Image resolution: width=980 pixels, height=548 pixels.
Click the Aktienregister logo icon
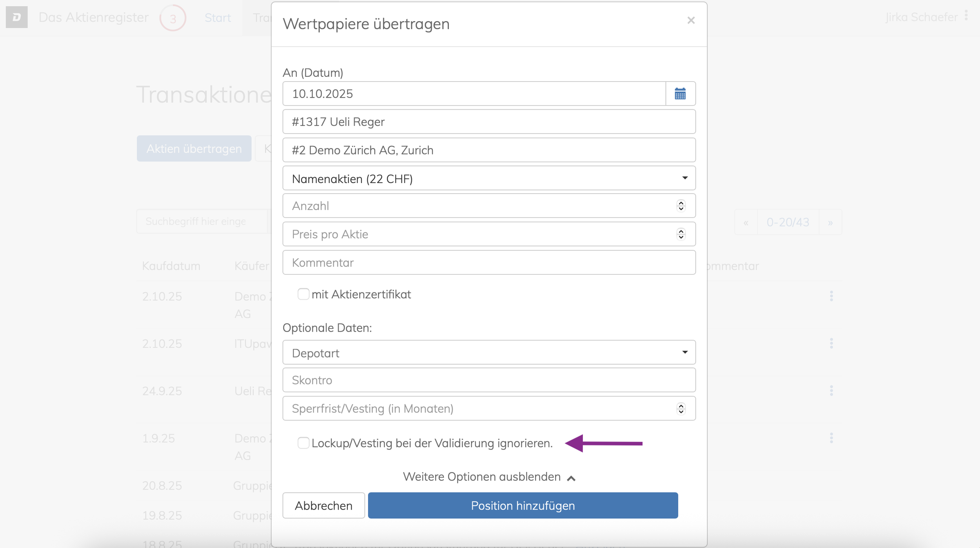point(16,17)
